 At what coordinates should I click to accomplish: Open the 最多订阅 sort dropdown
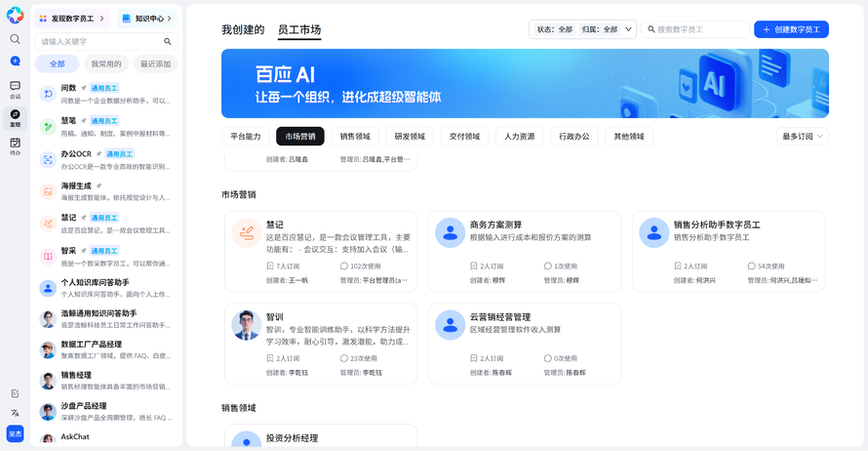[802, 137]
